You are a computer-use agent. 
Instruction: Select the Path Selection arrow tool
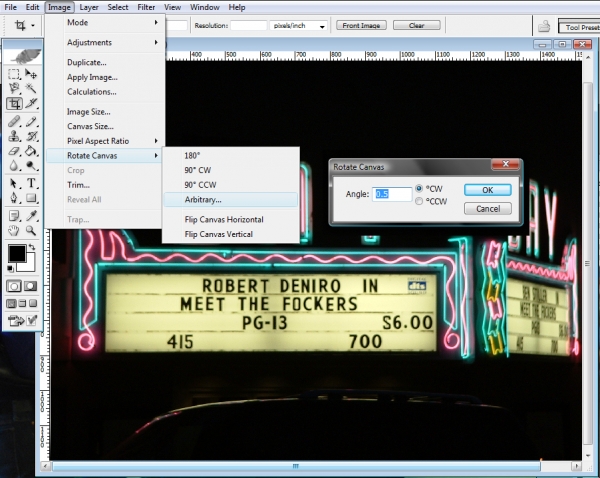pos(14,183)
